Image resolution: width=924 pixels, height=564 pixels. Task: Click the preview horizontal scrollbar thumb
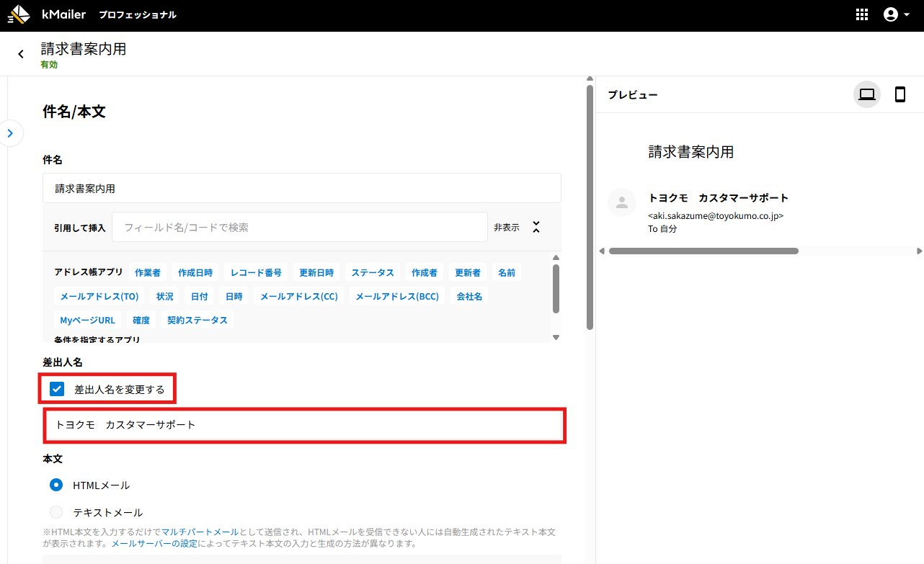(703, 251)
